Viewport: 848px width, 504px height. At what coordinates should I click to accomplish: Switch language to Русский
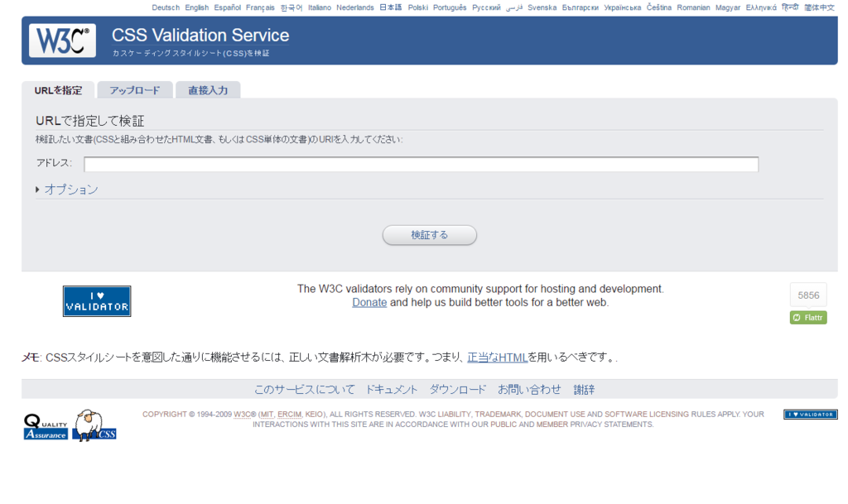486,7
